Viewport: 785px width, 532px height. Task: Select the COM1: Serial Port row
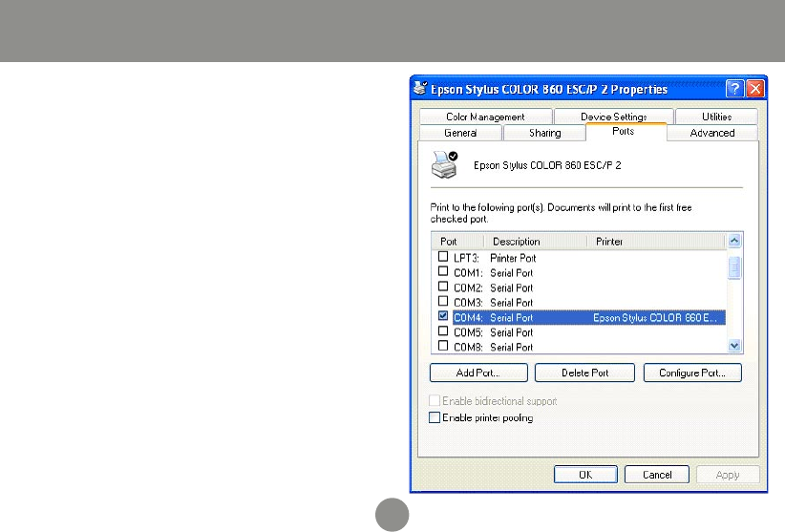click(579, 273)
